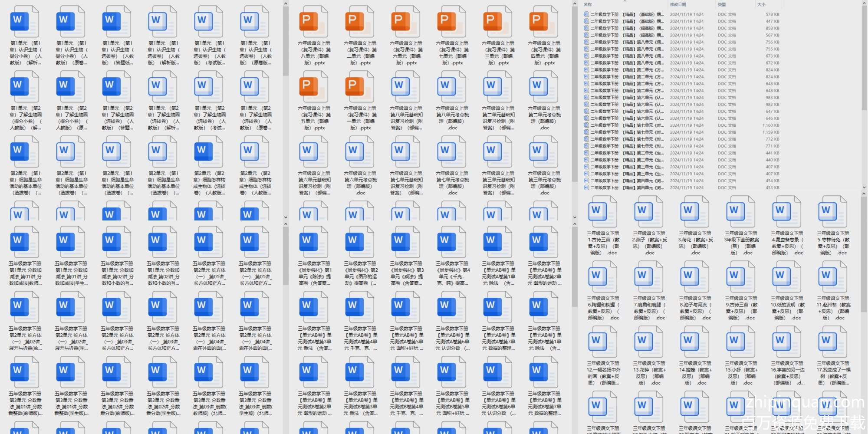Select 单元测试A卷第6单元 认识分数 Word icon
Screen dimensions: 868x434
452,307
